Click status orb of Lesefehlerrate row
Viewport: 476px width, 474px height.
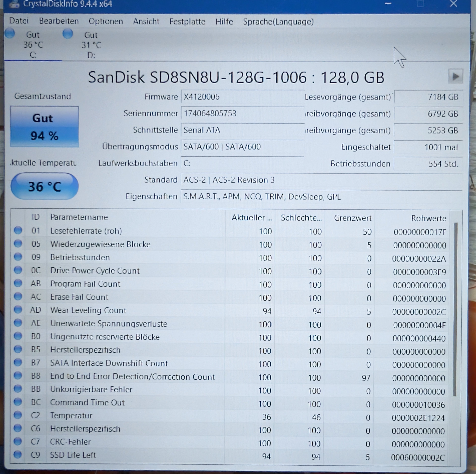pyautogui.click(x=18, y=230)
